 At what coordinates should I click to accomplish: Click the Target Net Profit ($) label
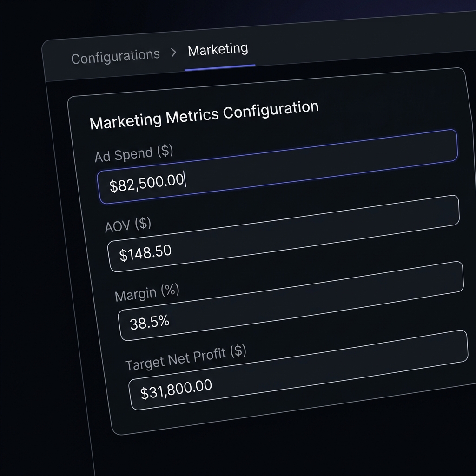[x=186, y=358]
